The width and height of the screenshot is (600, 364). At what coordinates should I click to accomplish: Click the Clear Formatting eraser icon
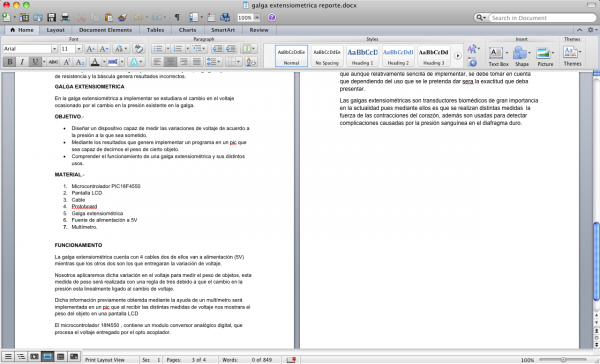click(x=138, y=49)
